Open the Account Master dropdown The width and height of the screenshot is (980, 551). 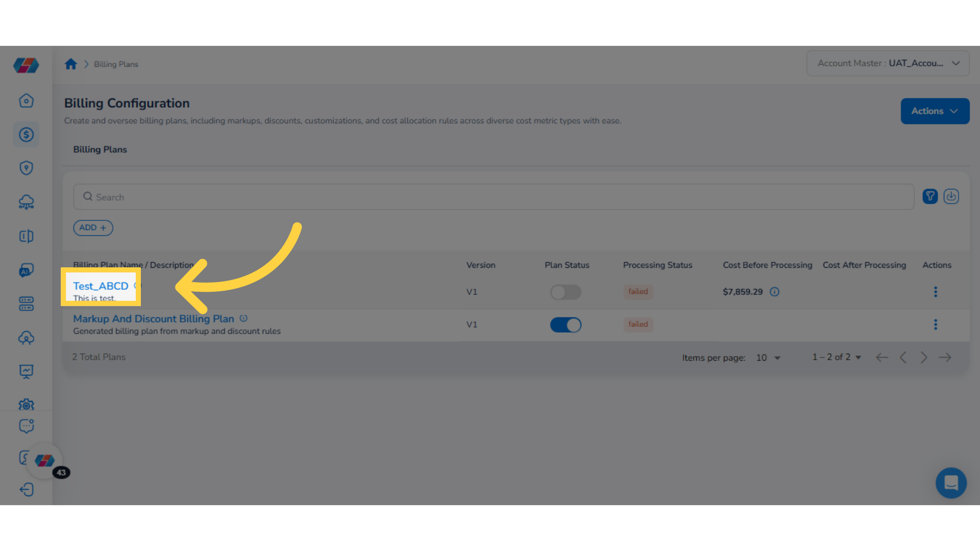pos(888,63)
